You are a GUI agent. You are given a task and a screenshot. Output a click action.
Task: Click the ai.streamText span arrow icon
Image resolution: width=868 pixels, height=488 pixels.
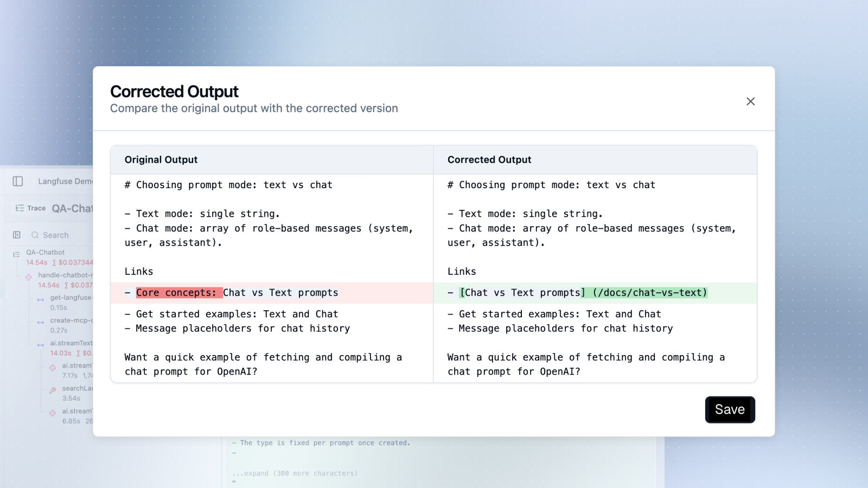point(41,345)
